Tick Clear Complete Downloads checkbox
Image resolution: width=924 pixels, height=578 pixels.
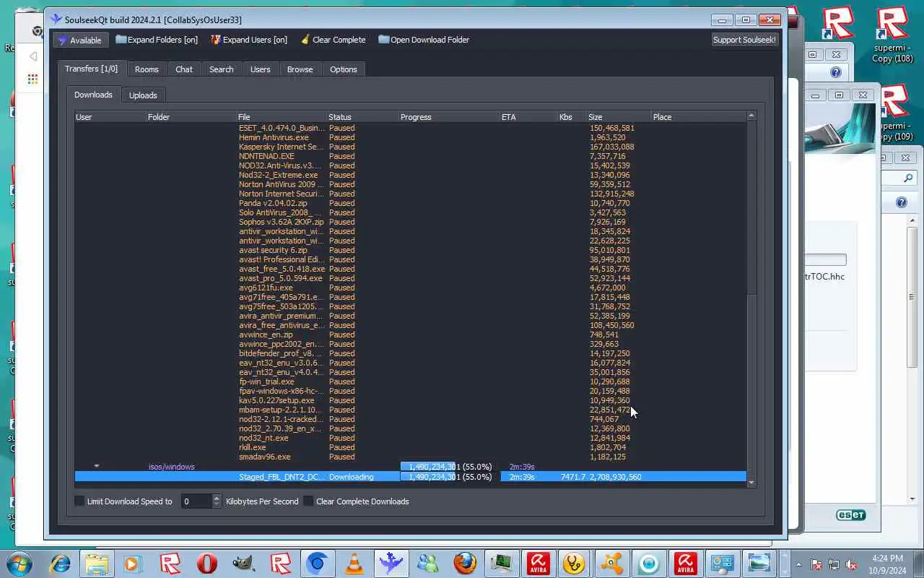click(308, 501)
